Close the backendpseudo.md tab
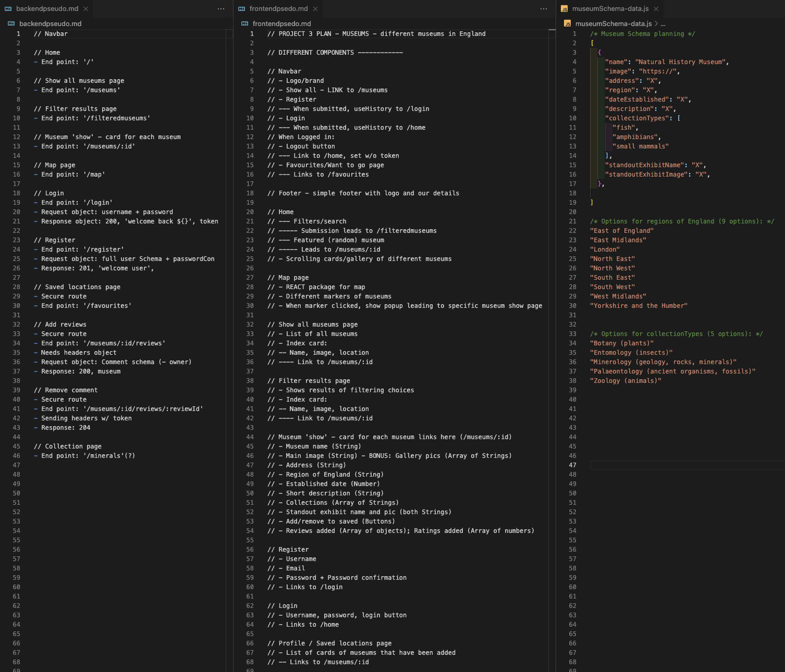785x672 pixels. (x=85, y=9)
